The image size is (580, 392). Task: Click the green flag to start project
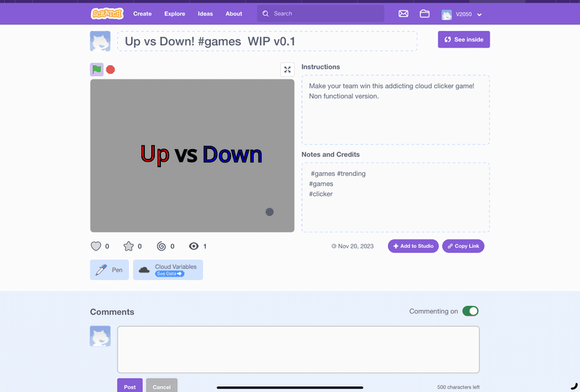97,69
